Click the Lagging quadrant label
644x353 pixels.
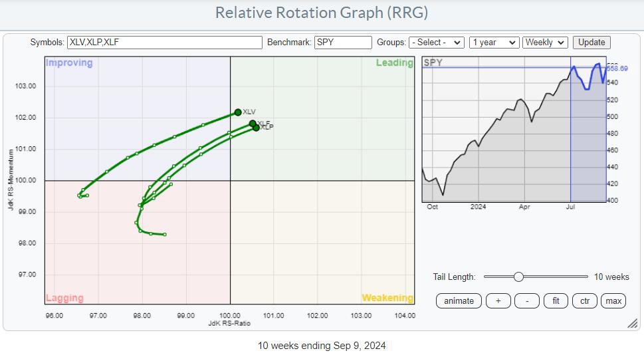[64, 298]
